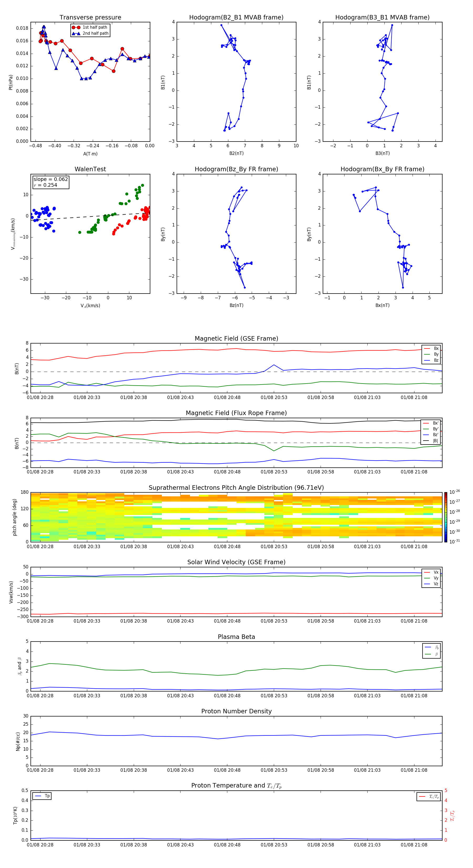Screen dimensions: 473x868
Task: Select "Bz" in the GSE magnetic field legend
Action: coord(431,360)
